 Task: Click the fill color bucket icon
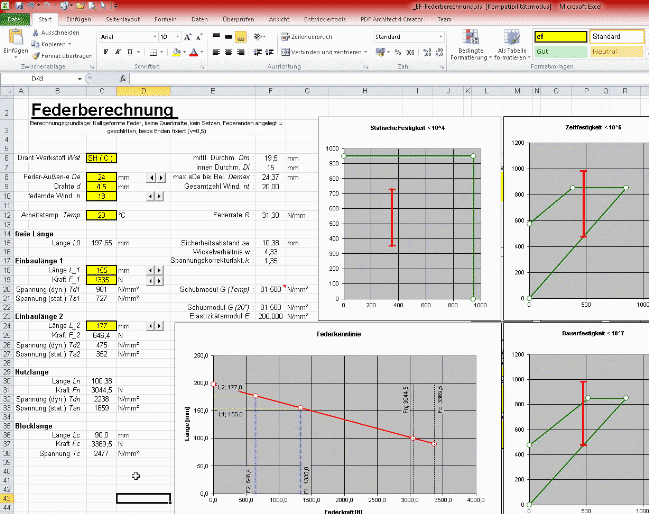(176, 51)
